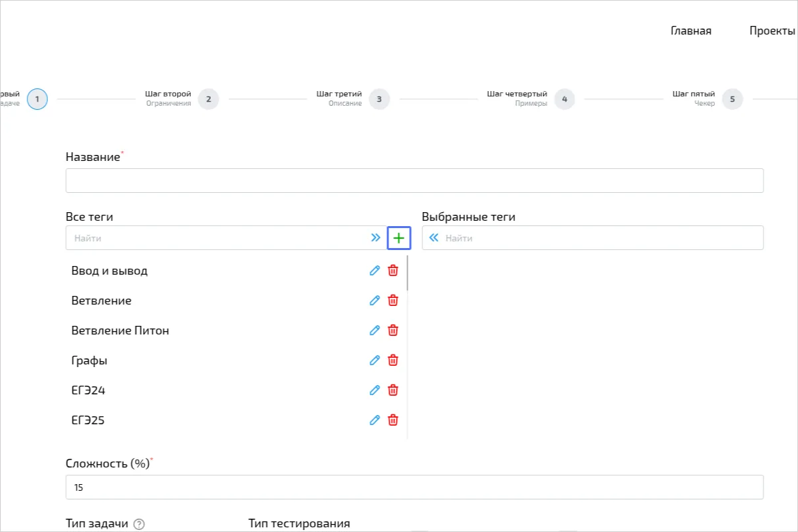Focus the 'Название' input field
798x532 pixels.
[x=414, y=181]
